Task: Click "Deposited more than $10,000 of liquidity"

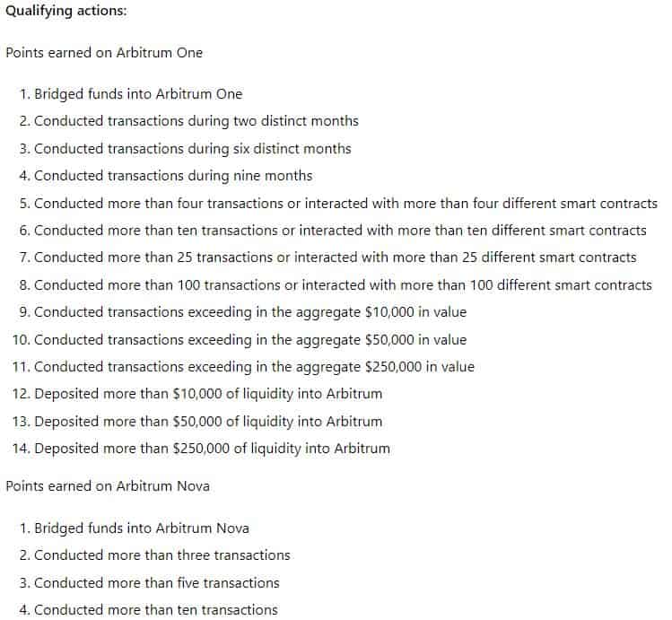Action: pyautogui.click(x=207, y=394)
